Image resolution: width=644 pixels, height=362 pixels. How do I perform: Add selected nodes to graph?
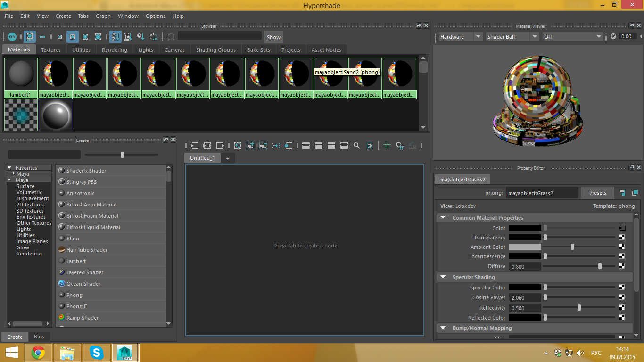pyautogui.click(x=250, y=146)
